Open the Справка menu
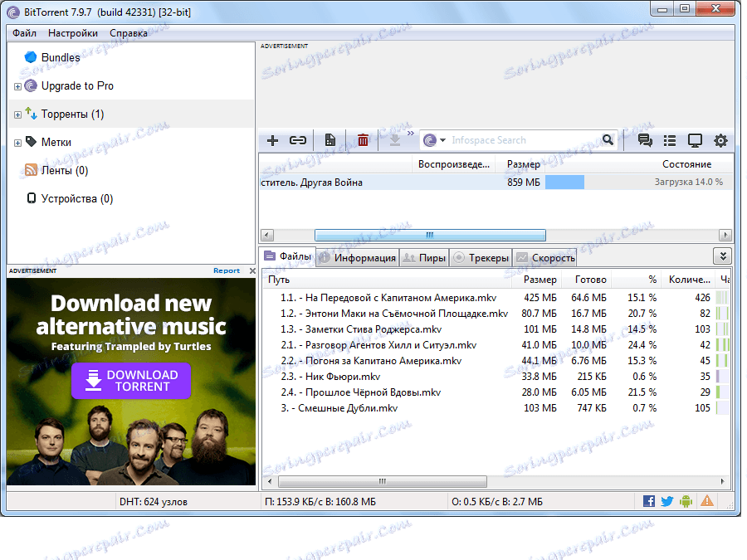The width and height of the screenshot is (747, 560). point(128,33)
